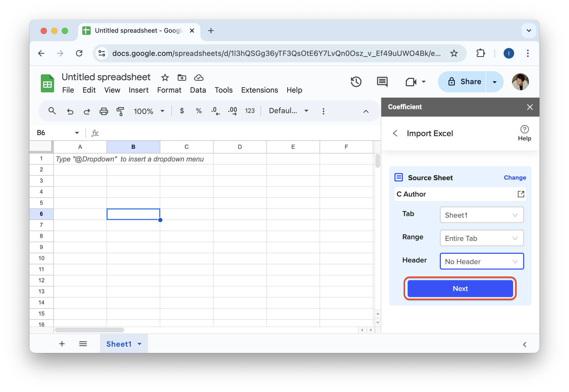Click increase decimal places icon
The height and width of the screenshot is (392, 569).
tap(233, 111)
